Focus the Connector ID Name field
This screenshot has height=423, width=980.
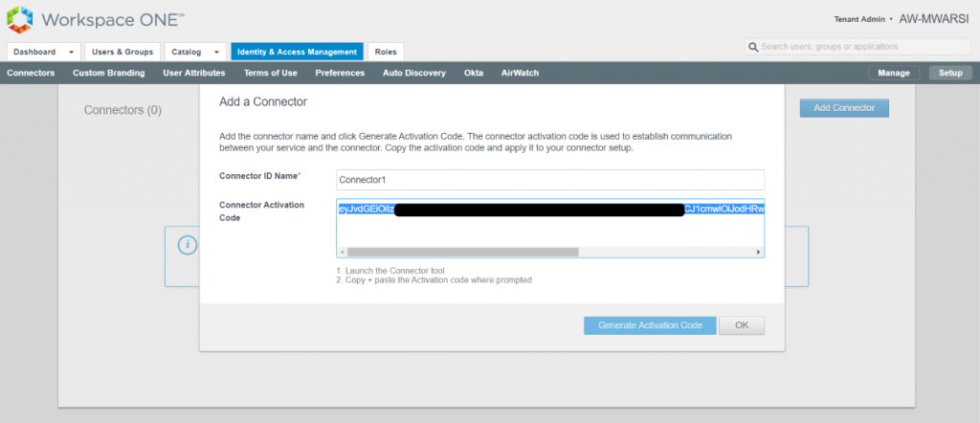[x=550, y=180]
